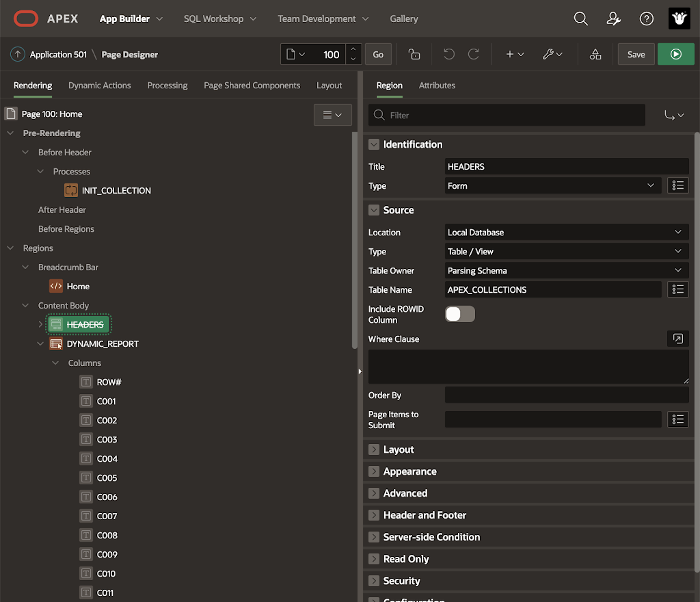
Task: Open the rendering tree options menu
Action: pos(333,115)
